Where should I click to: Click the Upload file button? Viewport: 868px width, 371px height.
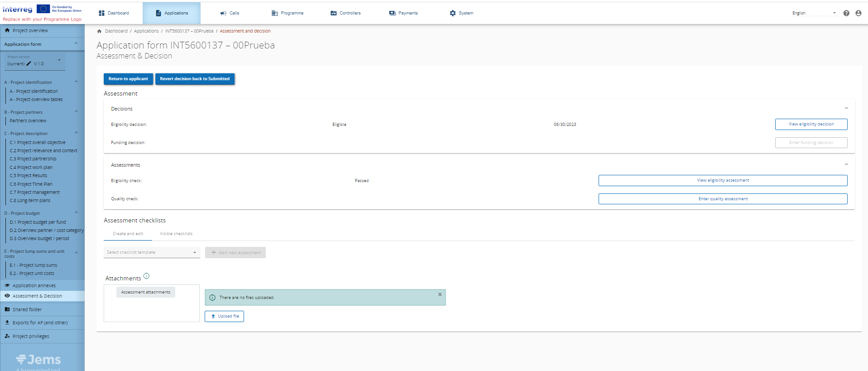(224, 316)
